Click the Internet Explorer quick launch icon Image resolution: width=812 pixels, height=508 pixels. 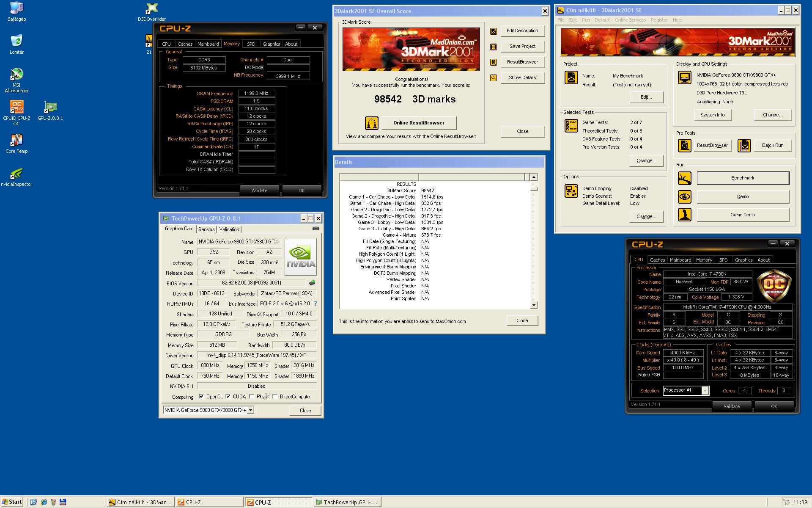tap(44, 502)
